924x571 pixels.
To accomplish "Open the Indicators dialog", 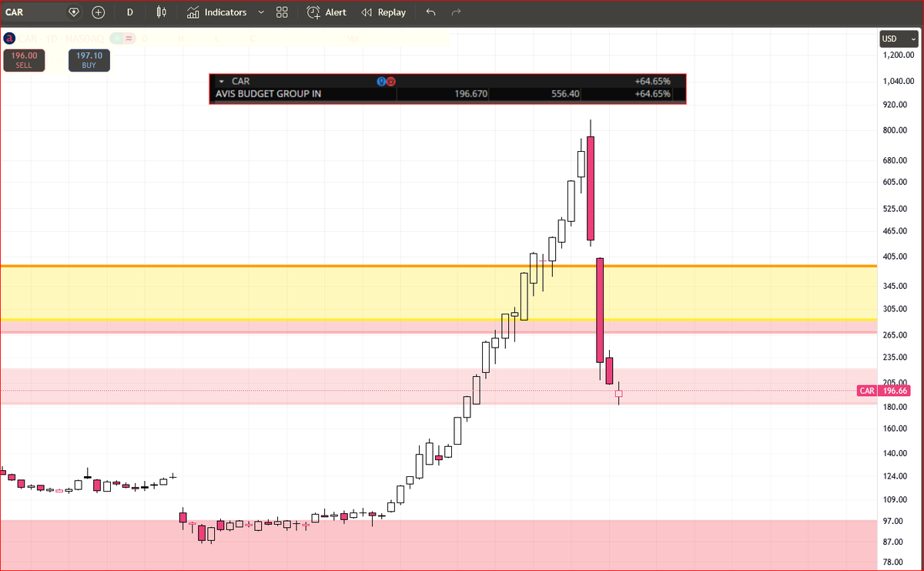I will (217, 12).
